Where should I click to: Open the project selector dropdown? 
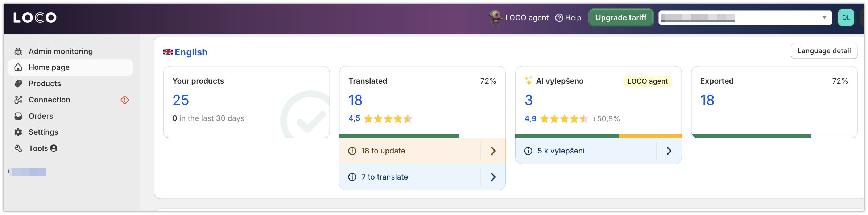click(x=745, y=18)
